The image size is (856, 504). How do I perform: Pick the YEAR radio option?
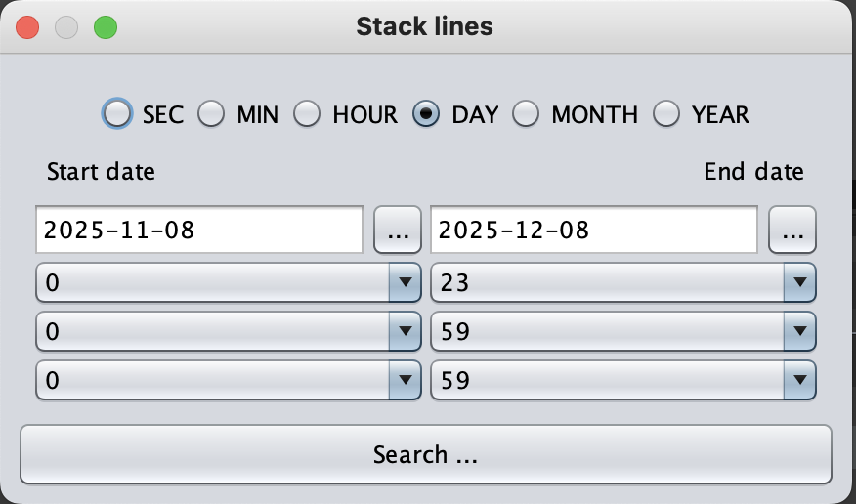(x=666, y=114)
